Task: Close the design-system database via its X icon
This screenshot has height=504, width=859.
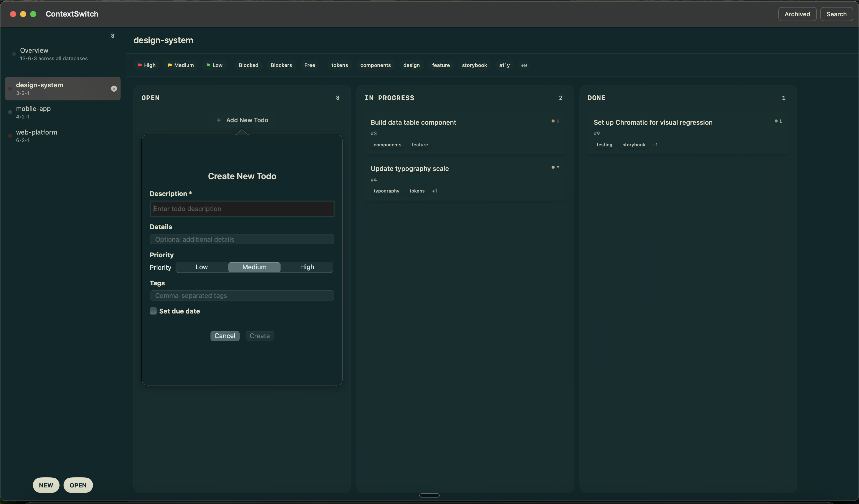Action: point(114,89)
